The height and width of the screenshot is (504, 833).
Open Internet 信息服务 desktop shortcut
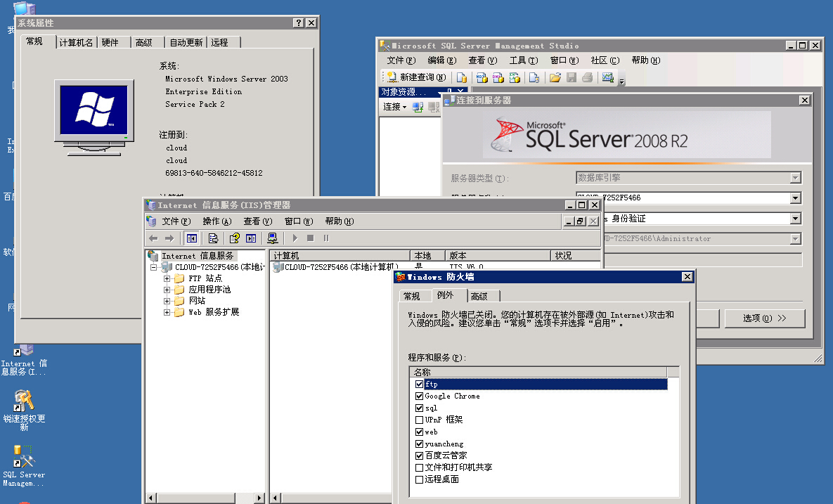(x=24, y=359)
